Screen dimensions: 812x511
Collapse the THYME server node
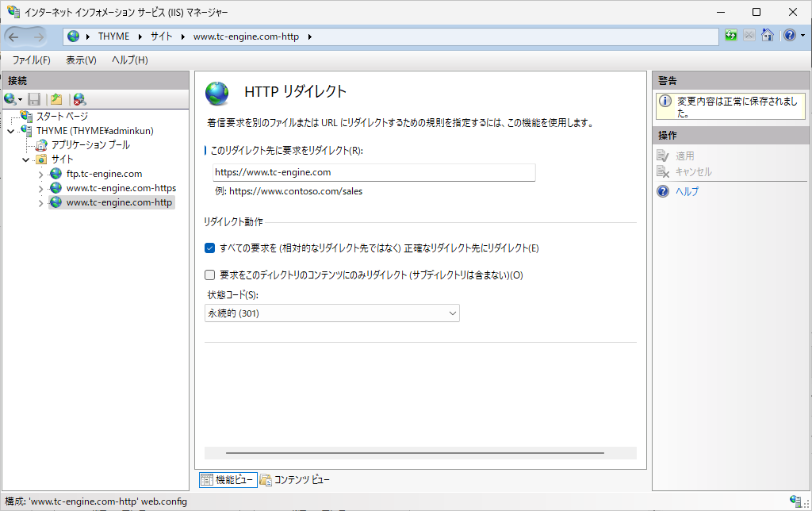pos(11,131)
